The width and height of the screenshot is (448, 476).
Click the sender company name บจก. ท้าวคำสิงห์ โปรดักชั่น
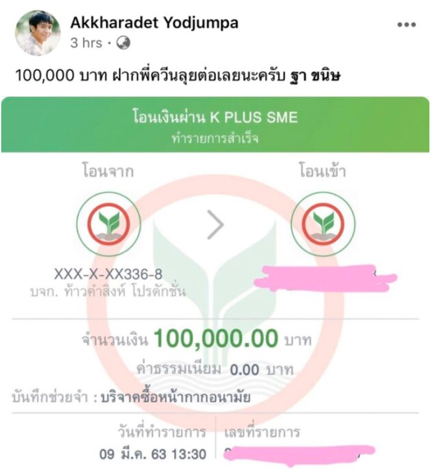pos(108,291)
